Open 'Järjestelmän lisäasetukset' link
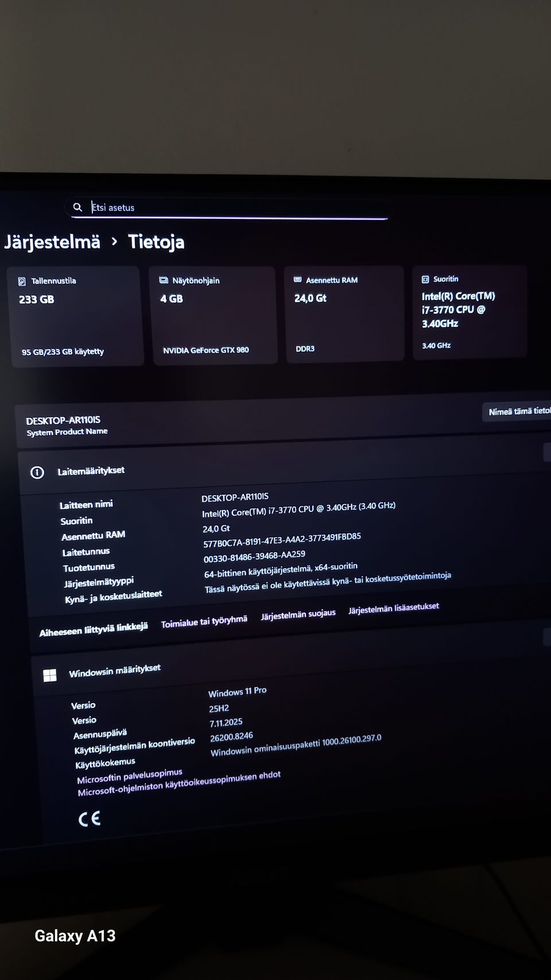551x980 pixels. 394,608
